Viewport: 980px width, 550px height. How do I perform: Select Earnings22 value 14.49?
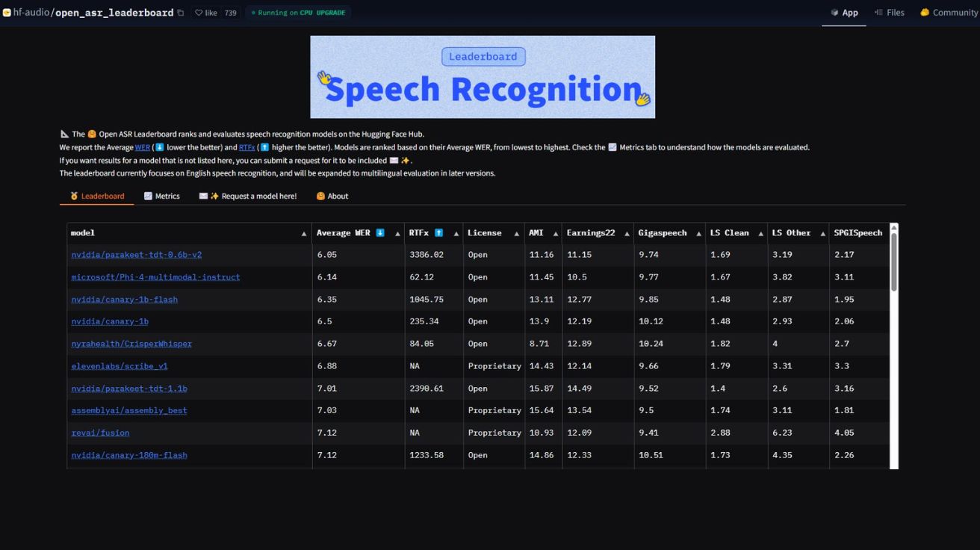pos(579,389)
